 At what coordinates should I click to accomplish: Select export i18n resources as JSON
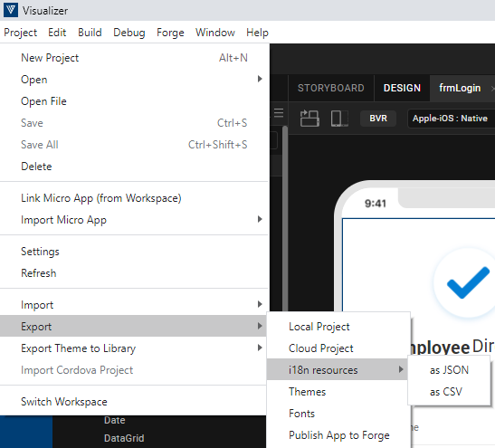449,369
